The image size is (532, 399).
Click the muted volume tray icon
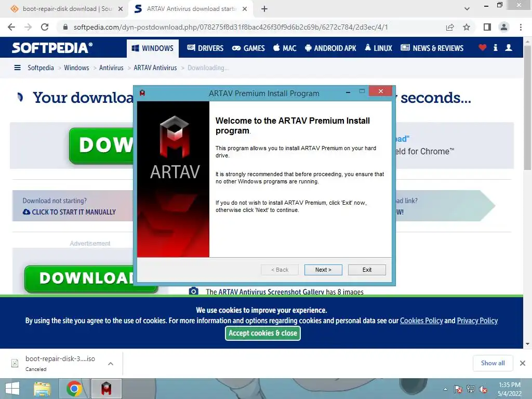(x=483, y=389)
